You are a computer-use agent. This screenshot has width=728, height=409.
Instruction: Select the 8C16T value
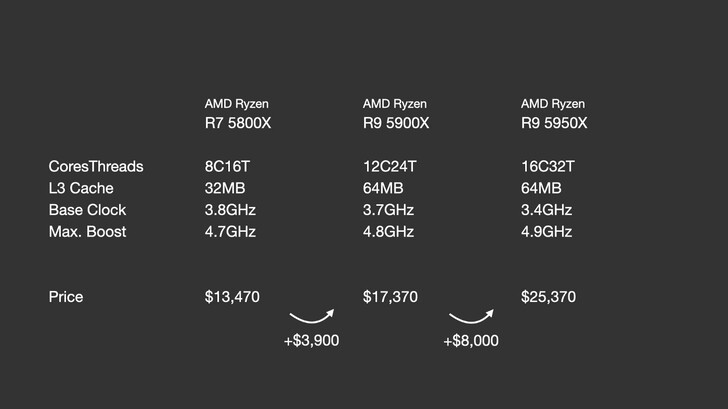coord(231,166)
